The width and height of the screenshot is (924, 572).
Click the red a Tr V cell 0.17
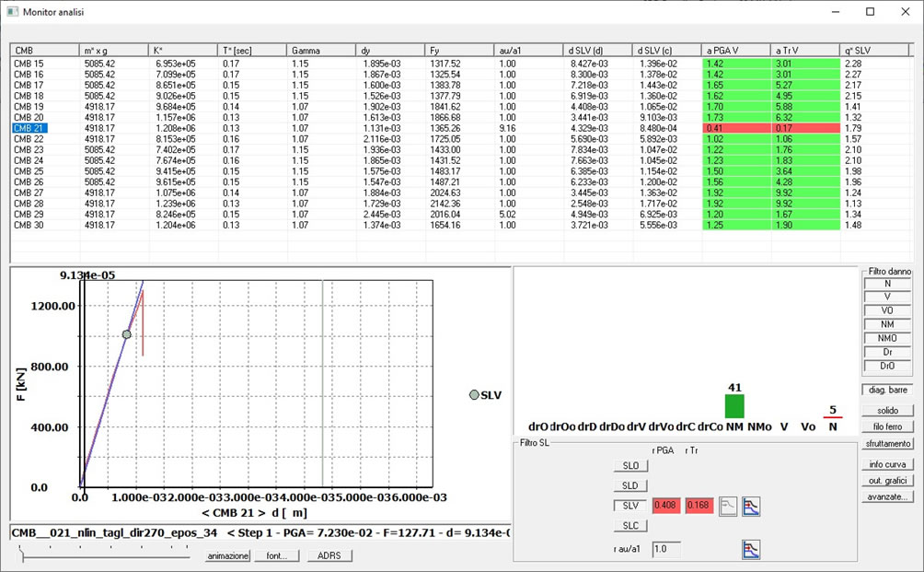805,128
